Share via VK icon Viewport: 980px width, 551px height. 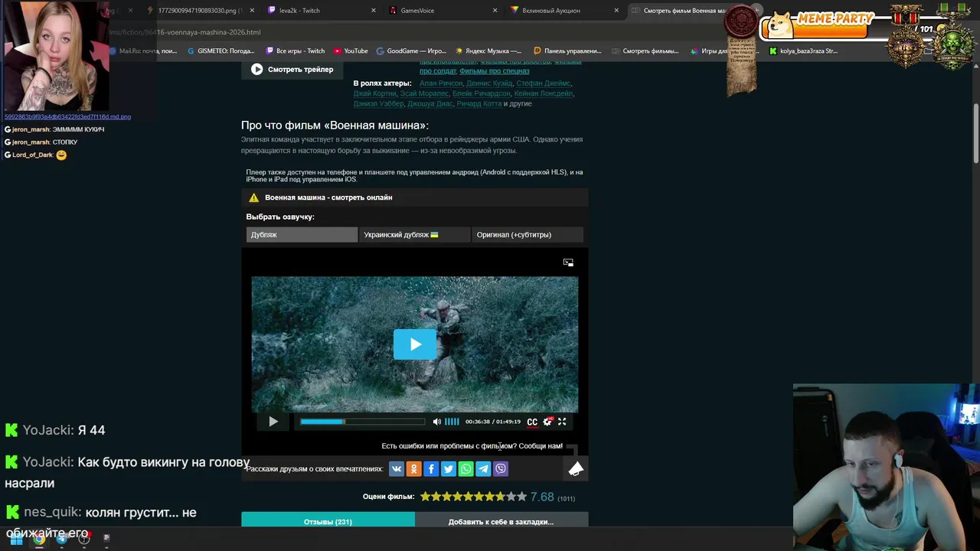pyautogui.click(x=397, y=469)
